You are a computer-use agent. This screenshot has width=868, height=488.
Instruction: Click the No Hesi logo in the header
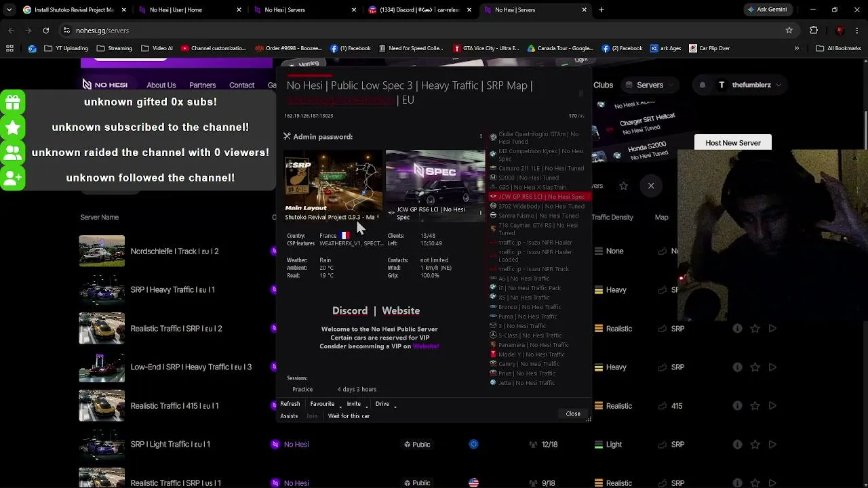pos(105,85)
